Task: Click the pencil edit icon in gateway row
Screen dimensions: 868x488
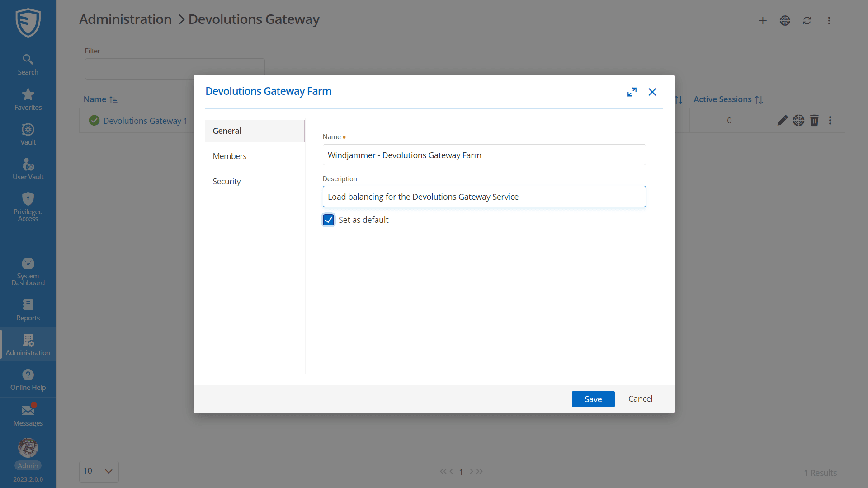Action: click(783, 121)
